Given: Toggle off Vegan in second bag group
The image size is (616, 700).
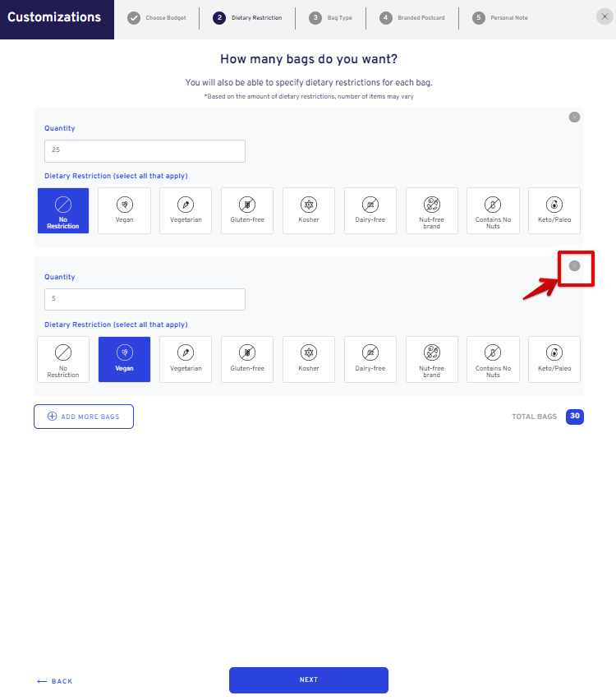Looking at the screenshot, I should click(124, 359).
